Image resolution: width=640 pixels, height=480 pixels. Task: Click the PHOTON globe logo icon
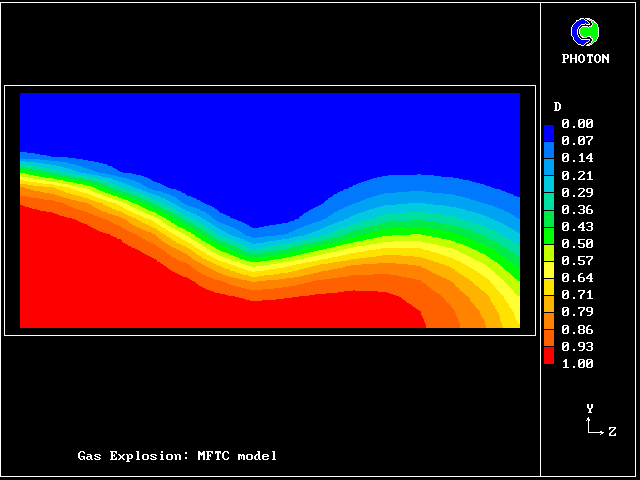(585, 32)
